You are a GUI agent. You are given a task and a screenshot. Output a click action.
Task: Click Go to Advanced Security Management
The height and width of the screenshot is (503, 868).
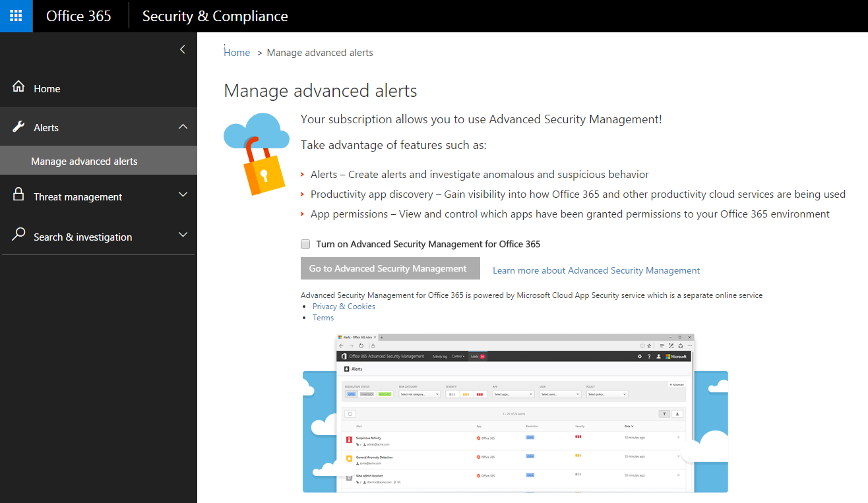click(390, 268)
